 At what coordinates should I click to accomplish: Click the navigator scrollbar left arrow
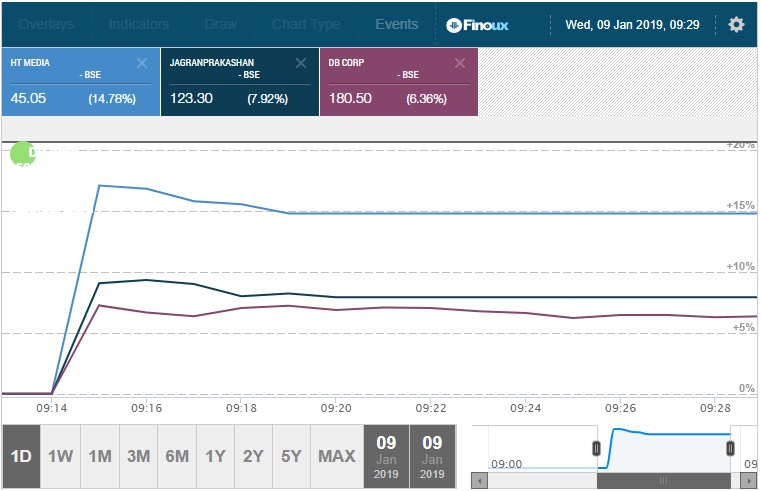click(480, 481)
